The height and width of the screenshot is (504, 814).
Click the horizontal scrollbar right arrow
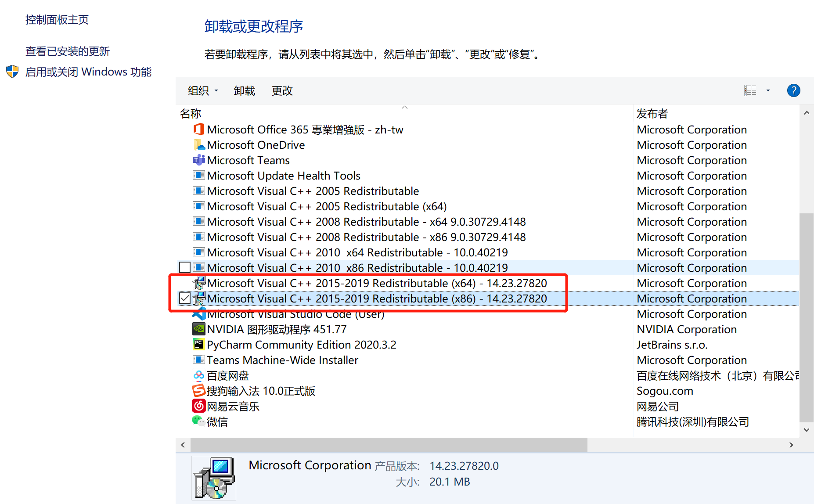(x=791, y=445)
